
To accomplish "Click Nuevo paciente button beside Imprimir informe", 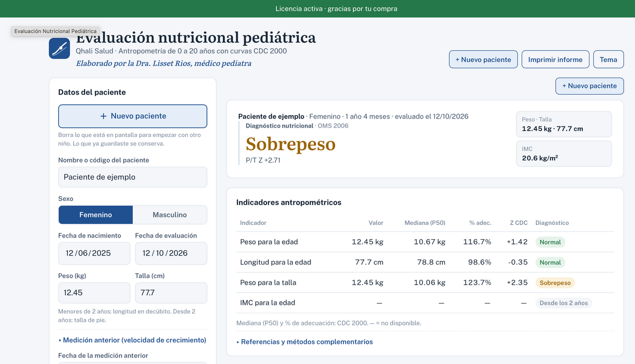I will [x=483, y=59].
